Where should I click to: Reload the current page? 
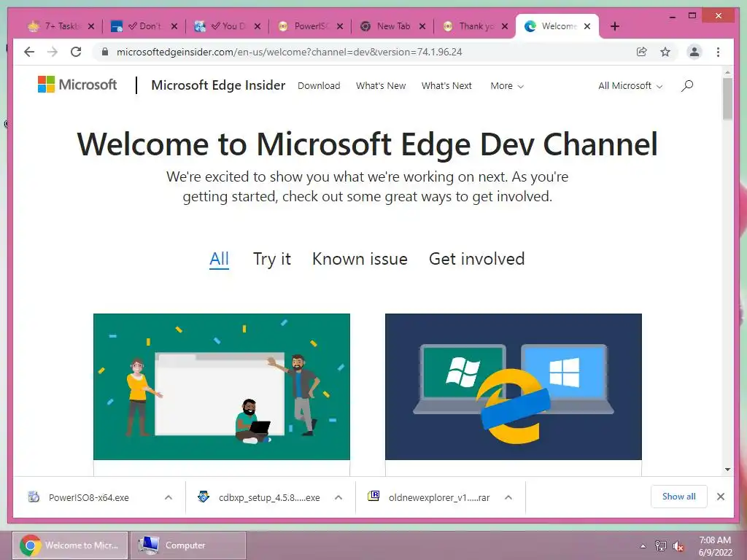pyautogui.click(x=76, y=52)
